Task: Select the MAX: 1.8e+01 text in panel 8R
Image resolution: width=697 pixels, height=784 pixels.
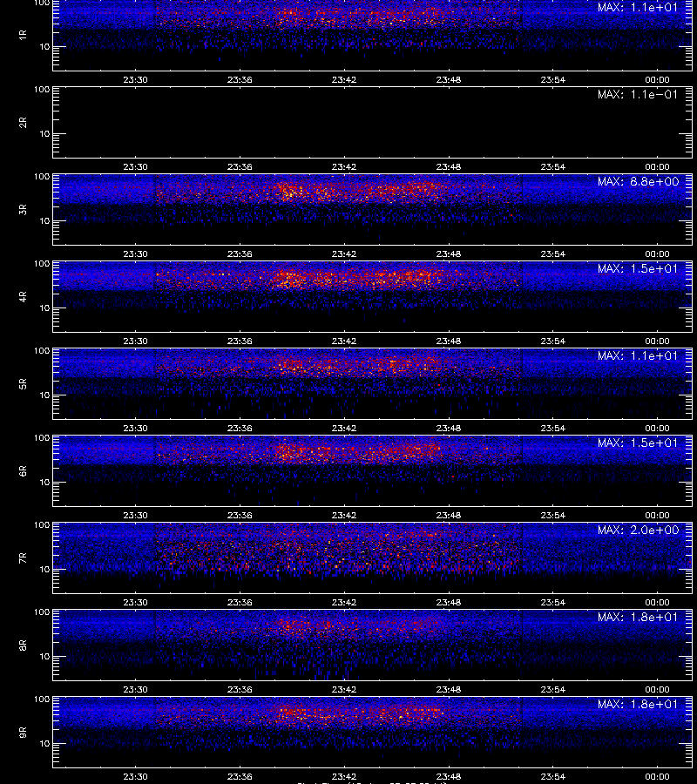Action: click(638, 617)
